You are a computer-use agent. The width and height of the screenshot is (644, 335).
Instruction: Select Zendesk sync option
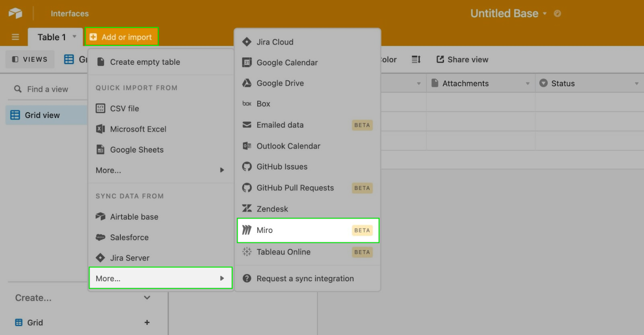pos(308,209)
